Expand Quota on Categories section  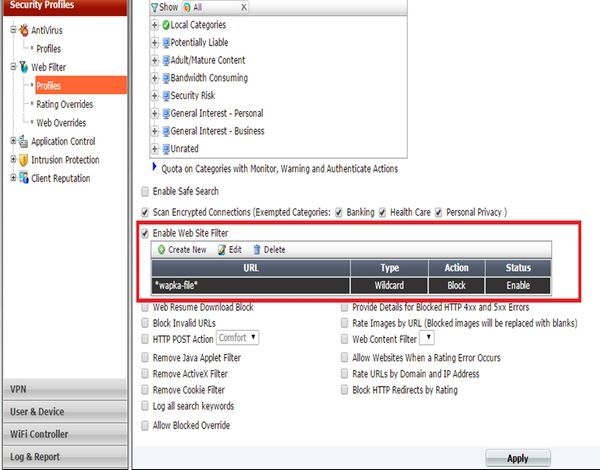pos(154,167)
